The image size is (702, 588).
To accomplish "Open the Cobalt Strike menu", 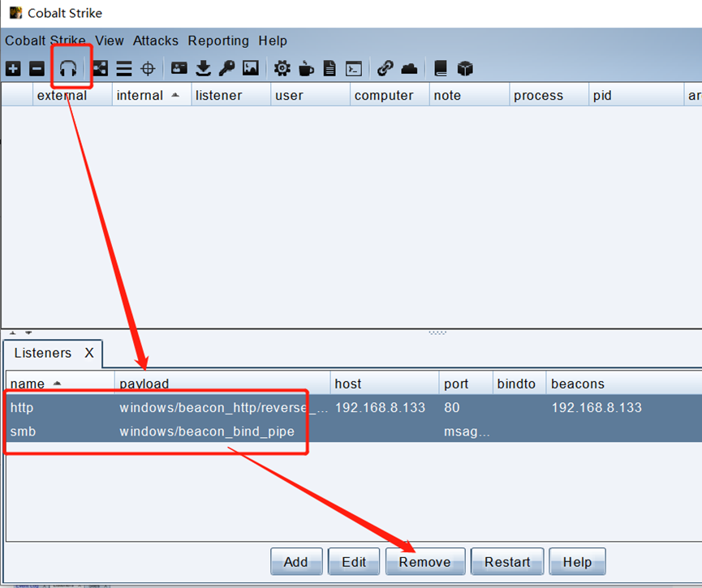I will point(45,41).
